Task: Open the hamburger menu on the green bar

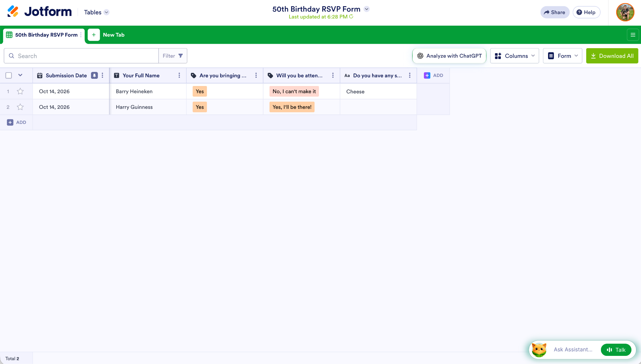Action: pos(633,35)
